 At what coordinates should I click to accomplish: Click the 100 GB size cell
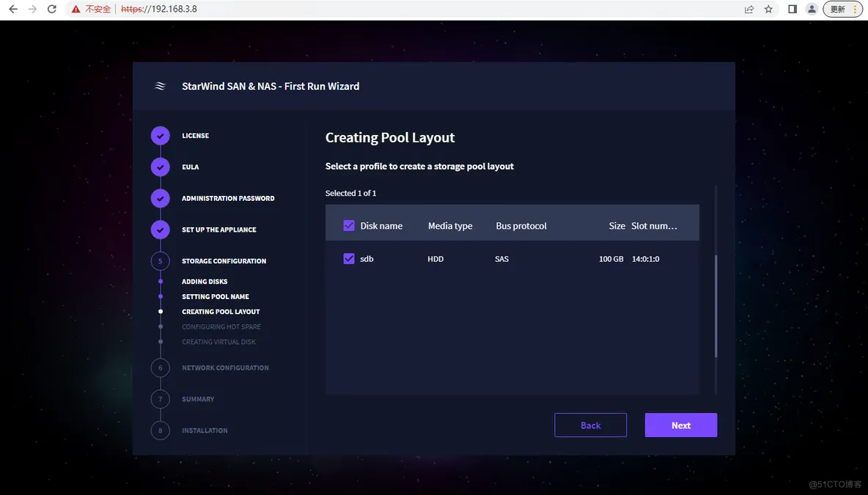(611, 259)
